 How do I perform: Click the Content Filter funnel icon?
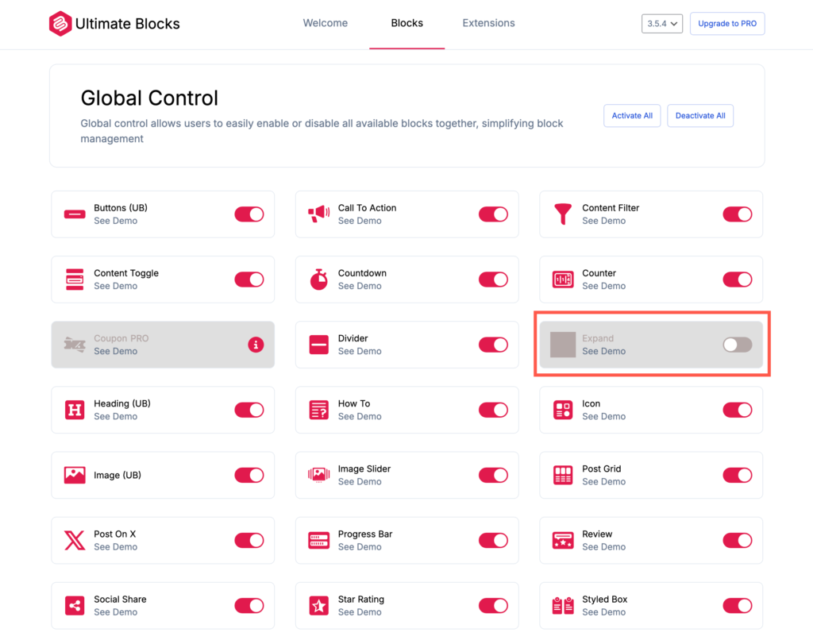coord(562,214)
